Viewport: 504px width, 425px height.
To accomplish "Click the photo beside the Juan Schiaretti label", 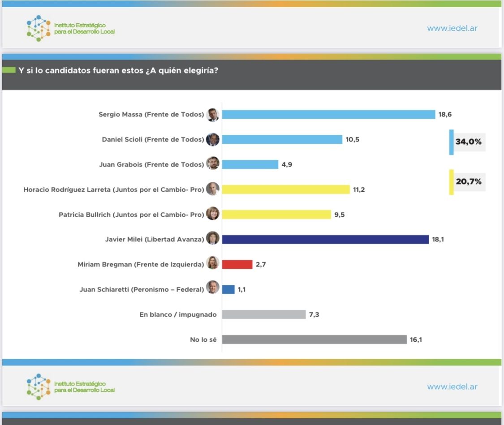I will tap(212, 289).
